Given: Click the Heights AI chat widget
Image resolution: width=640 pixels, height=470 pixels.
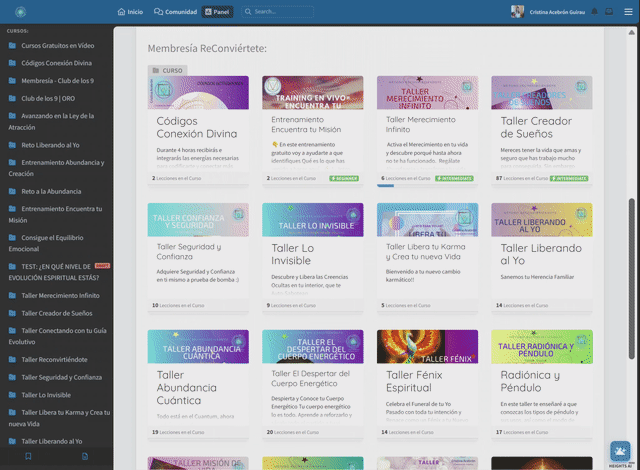Looking at the screenshot, I should (620, 453).
